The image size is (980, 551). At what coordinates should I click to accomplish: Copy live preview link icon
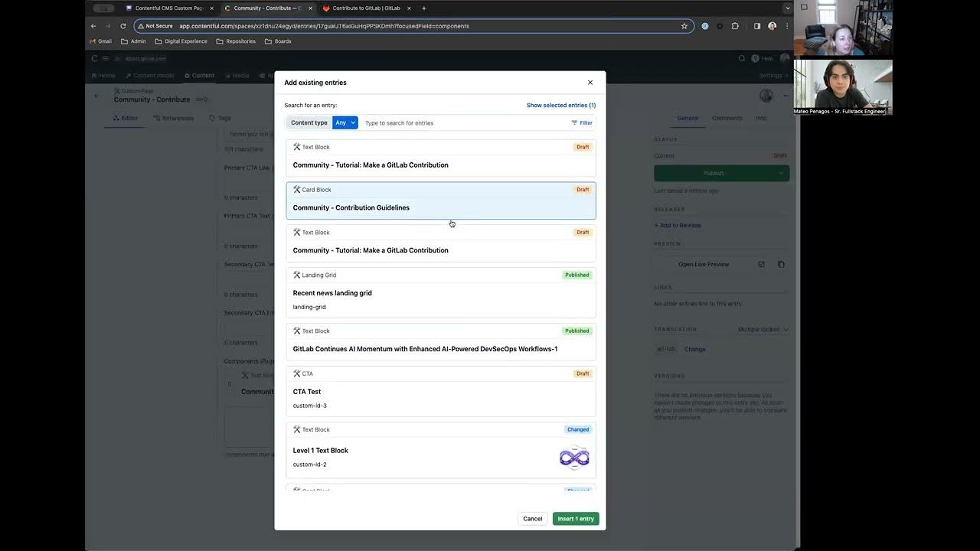[x=781, y=264]
